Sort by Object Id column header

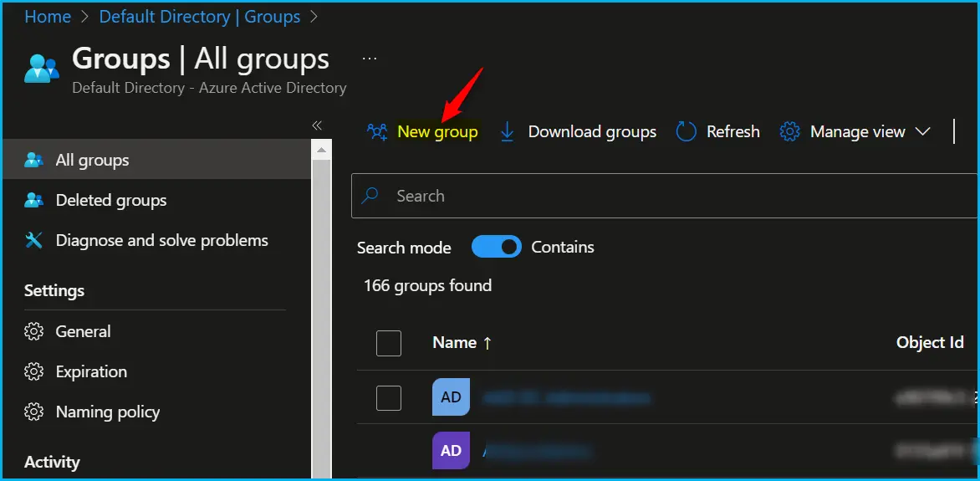tap(930, 342)
